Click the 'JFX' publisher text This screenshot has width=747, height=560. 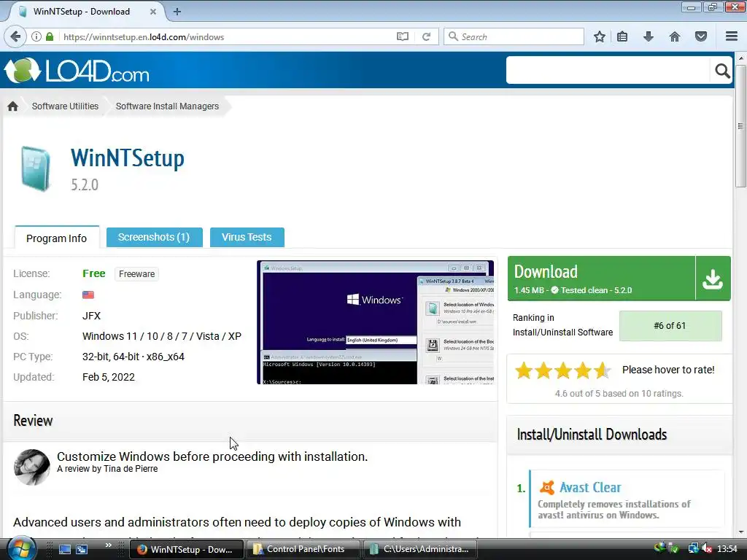coord(91,316)
